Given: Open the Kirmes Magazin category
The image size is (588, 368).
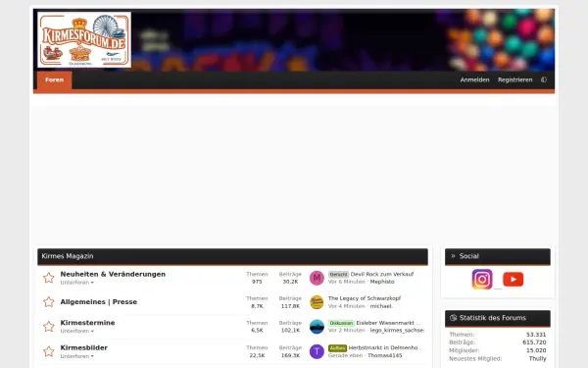Looking at the screenshot, I should click(x=68, y=256).
